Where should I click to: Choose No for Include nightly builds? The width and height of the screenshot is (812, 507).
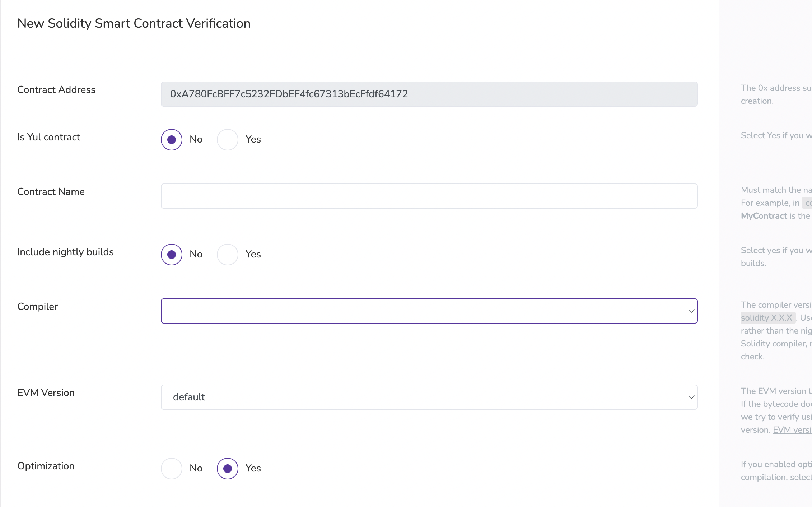click(x=172, y=255)
